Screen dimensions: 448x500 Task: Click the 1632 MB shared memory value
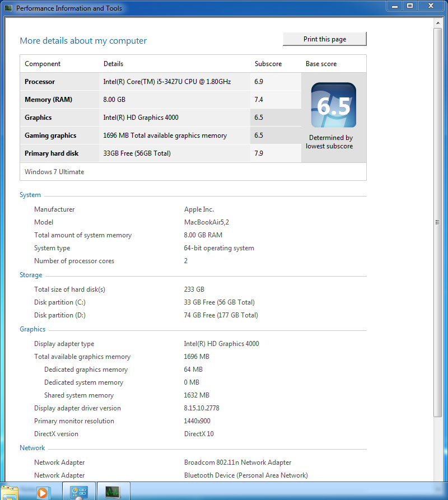coord(197,395)
